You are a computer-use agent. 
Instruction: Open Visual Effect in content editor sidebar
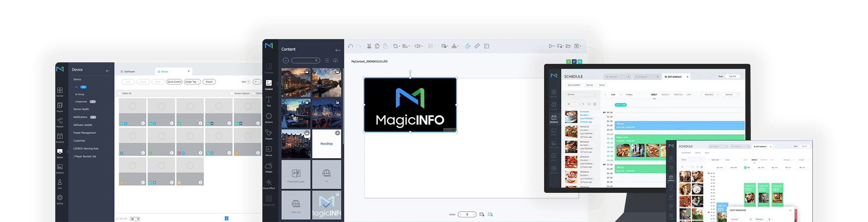tap(269, 184)
